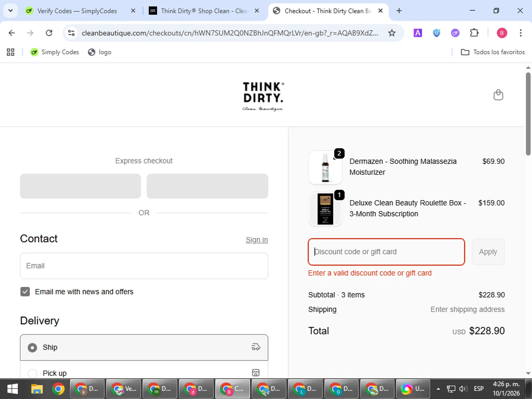Focus the discount code or gift card field
The height and width of the screenshot is (399, 532).
coord(386,252)
